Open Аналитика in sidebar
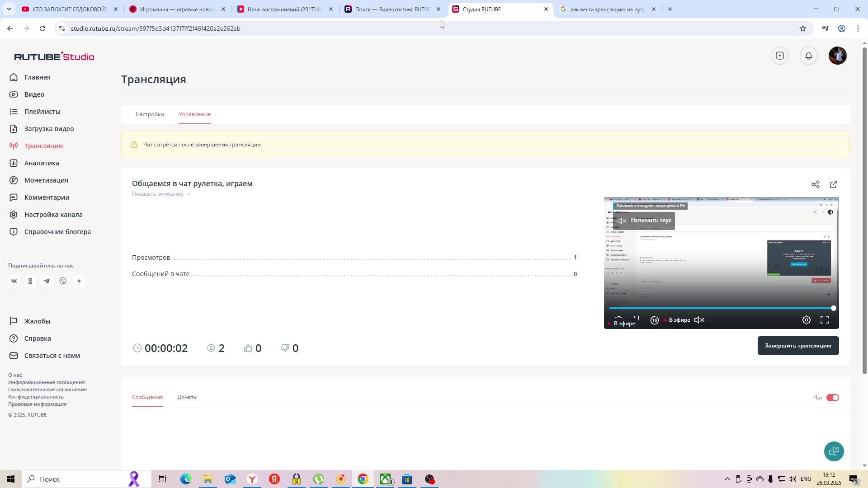 [42, 163]
